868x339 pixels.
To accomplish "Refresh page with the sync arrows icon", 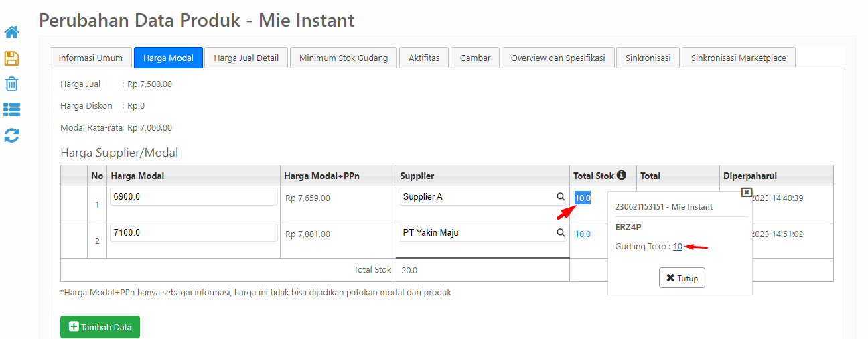I will pos(12,135).
